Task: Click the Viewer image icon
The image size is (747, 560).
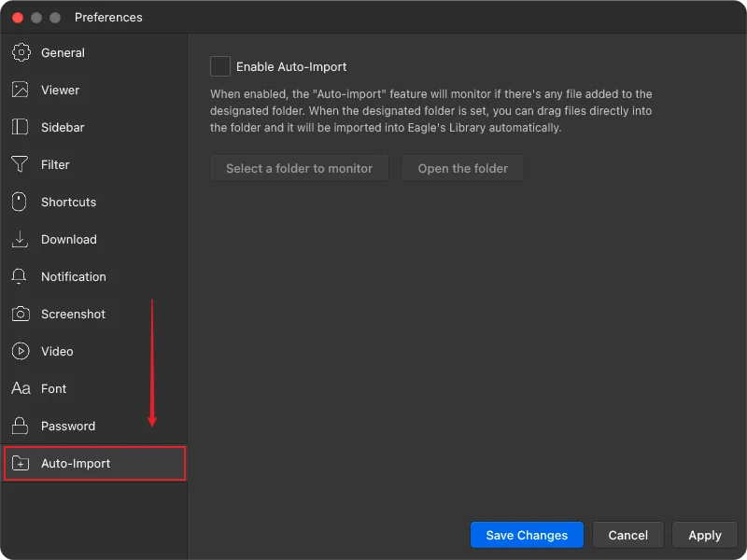Action: pyautogui.click(x=20, y=90)
